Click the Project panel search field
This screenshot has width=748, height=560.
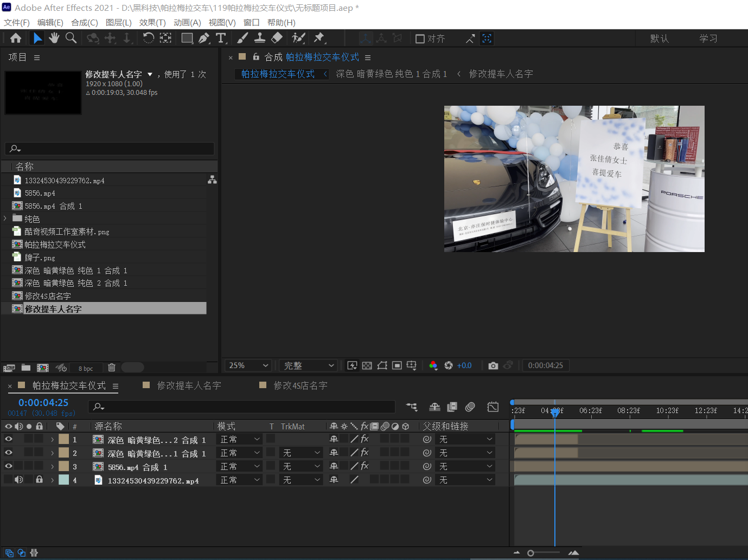110,149
